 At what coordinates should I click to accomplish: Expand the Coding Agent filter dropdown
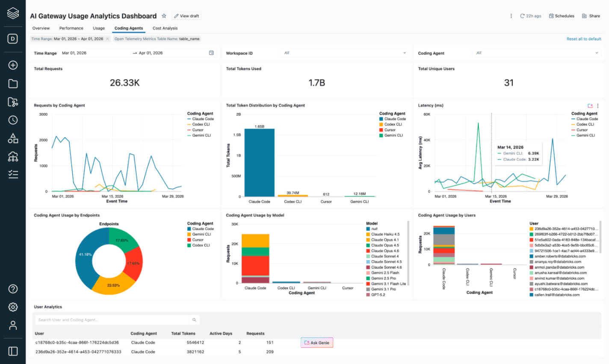(537, 53)
